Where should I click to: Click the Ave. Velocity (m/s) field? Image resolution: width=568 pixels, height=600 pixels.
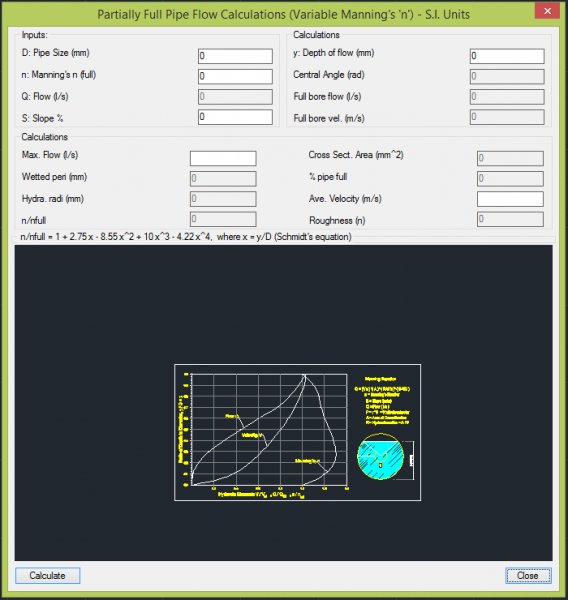pos(510,199)
